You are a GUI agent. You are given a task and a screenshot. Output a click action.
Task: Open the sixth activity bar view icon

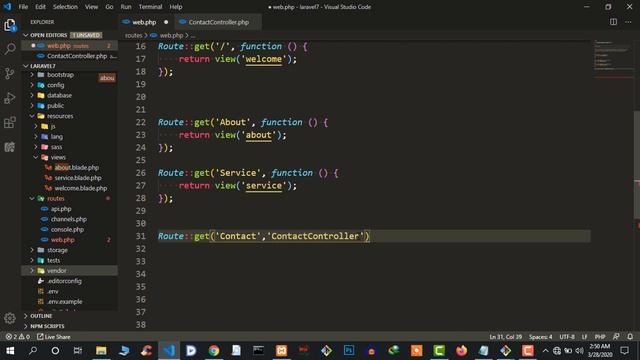click(x=10, y=147)
